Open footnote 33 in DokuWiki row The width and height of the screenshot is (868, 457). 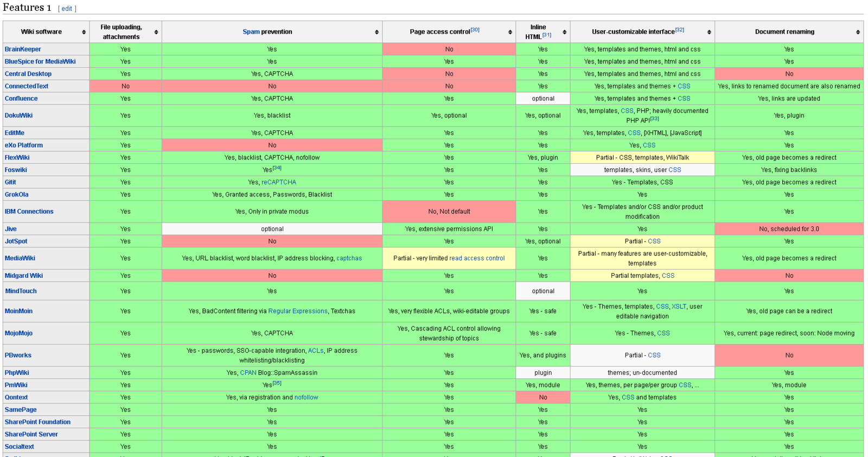point(655,118)
